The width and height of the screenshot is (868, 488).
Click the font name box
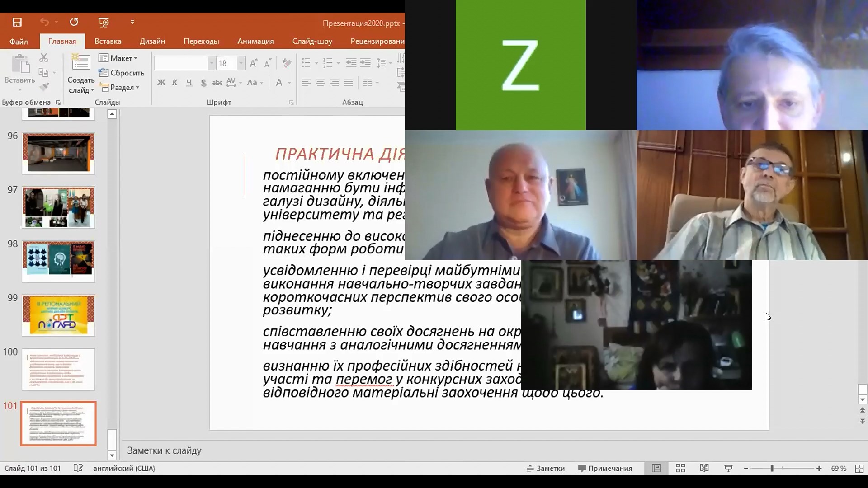coord(181,63)
